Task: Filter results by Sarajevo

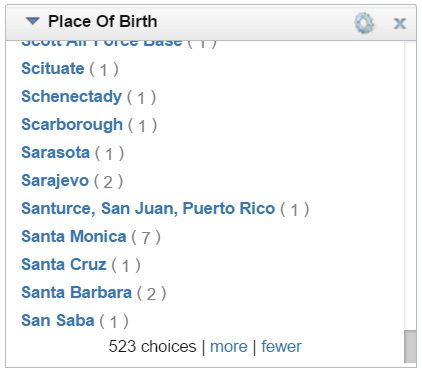Action: [x=55, y=180]
